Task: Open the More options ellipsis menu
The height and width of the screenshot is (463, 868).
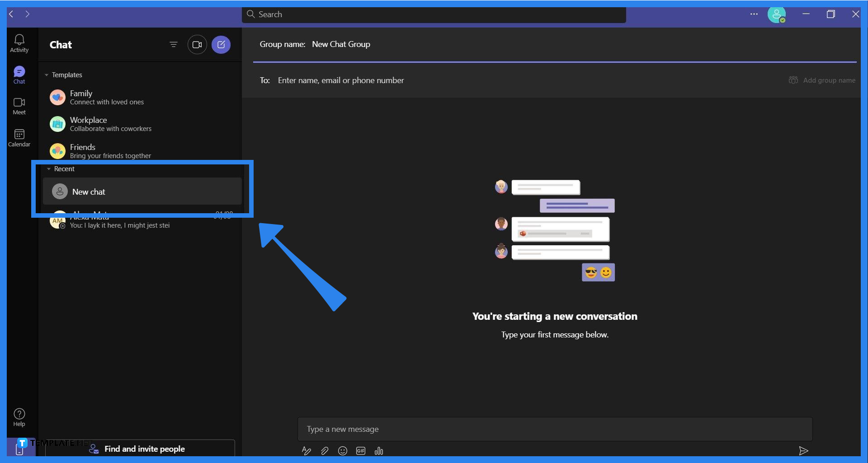Action: click(753, 14)
